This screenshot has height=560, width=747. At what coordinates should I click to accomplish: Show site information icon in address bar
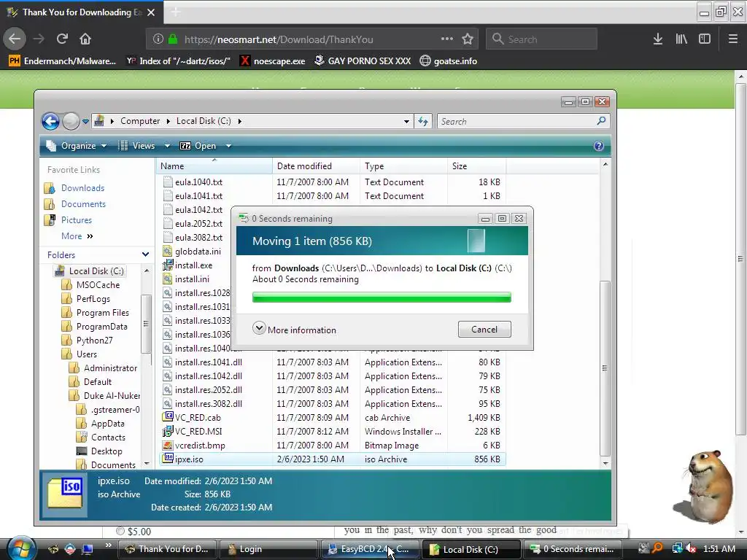pos(158,39)
